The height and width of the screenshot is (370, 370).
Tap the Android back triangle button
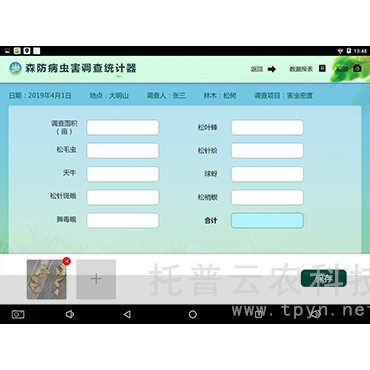[127, 314]
